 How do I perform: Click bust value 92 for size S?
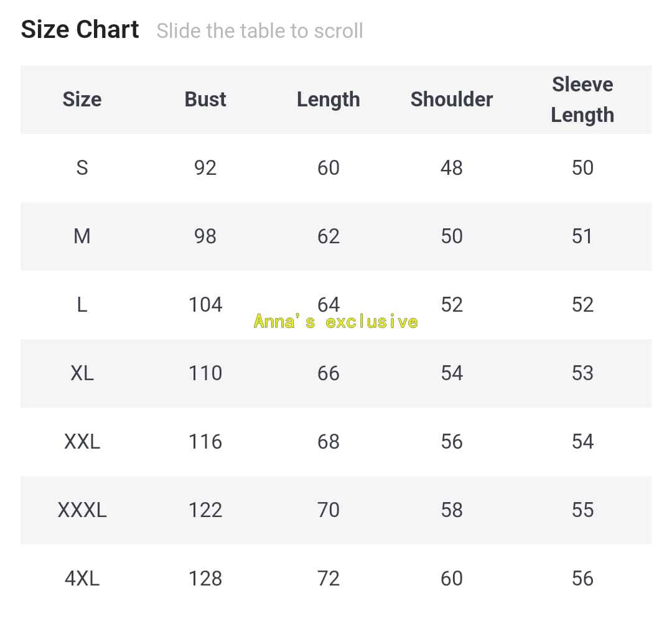pos(205,168)
